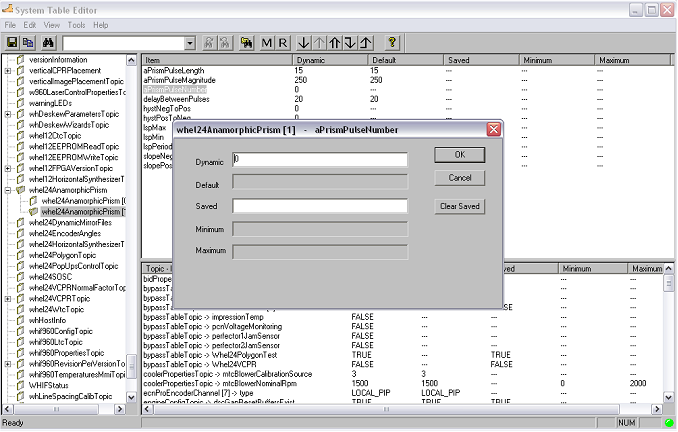The image size is (678, 432).
Task: Click the Item column header
Action: coord(217,60)
